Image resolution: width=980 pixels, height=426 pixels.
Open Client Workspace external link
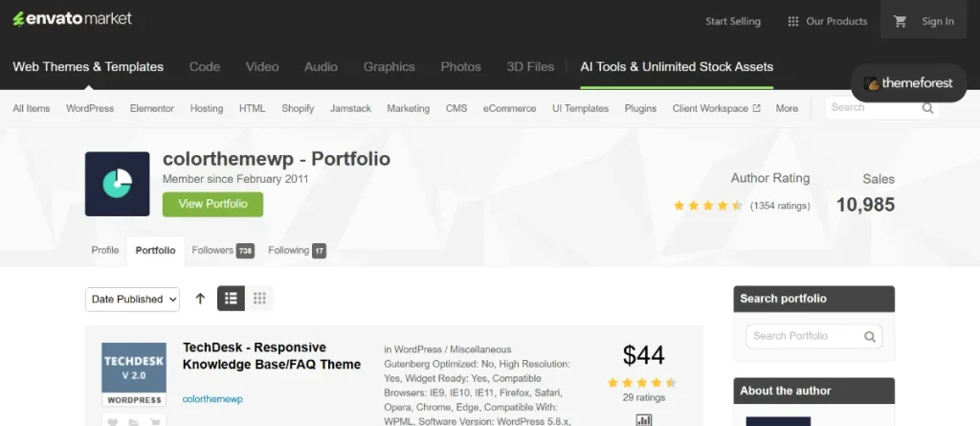coord(716,108)
